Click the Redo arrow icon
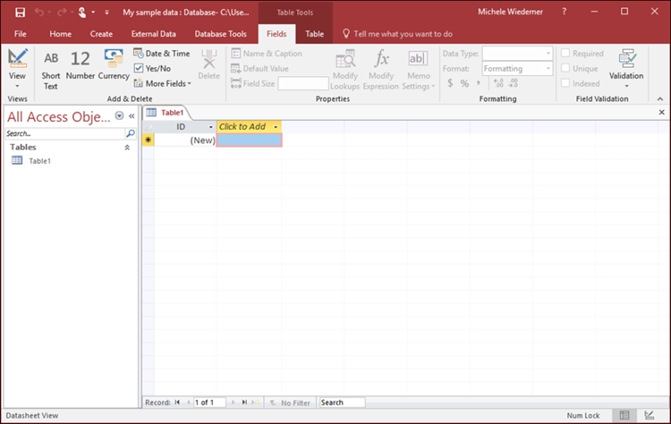Image resolution: width=671 pixels, height=424 pixels. point(62,12)
